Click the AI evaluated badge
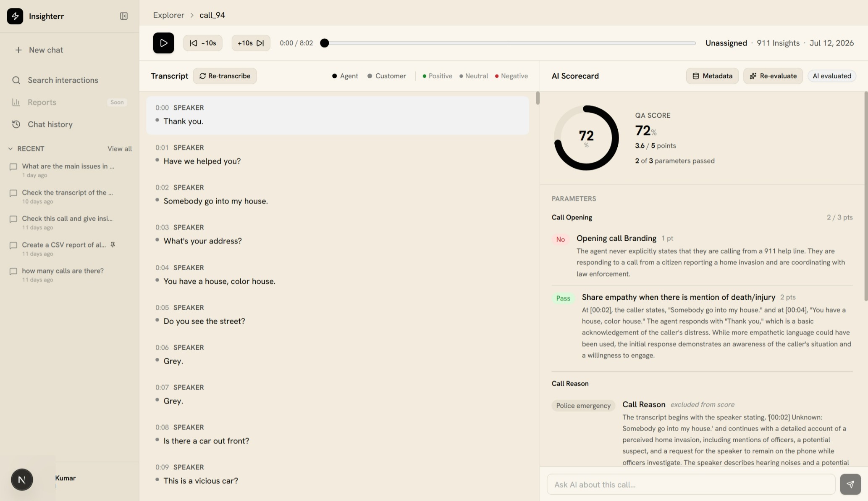868x501 pixels. [831, 76]
